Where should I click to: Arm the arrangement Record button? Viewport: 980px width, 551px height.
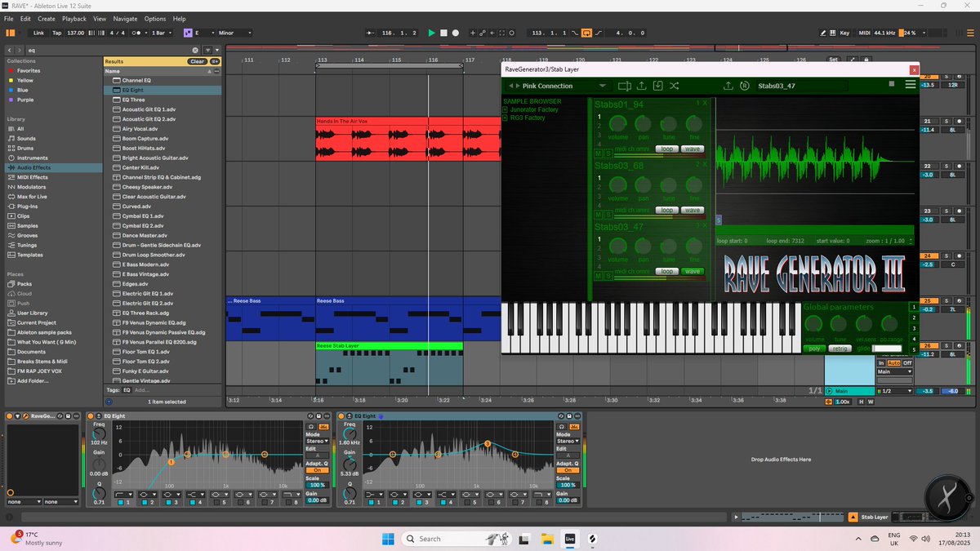[456, 33]
